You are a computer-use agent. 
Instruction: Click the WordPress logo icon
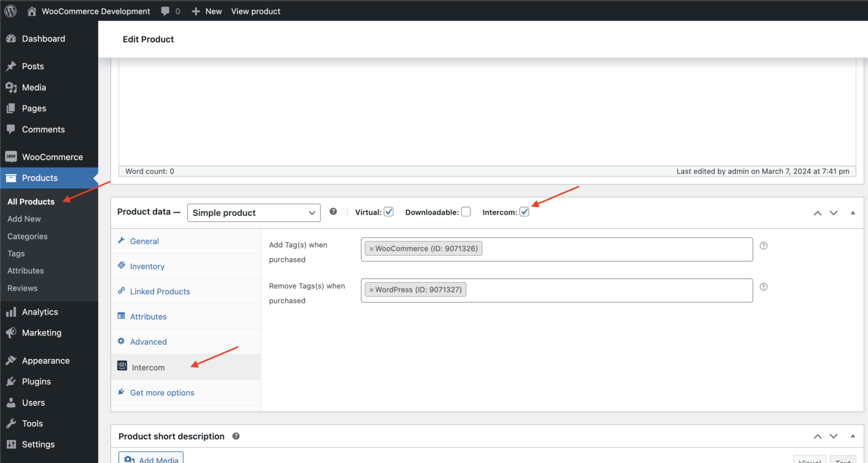[10, 11]
